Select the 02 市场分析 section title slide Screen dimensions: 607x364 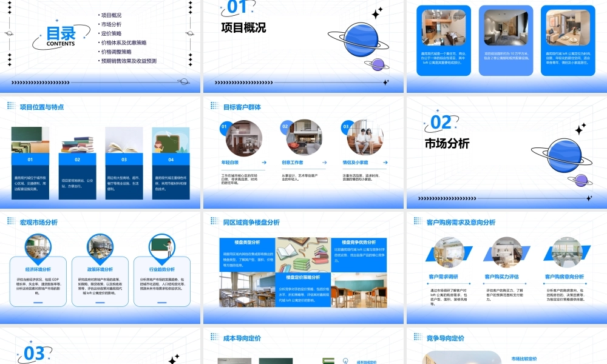pyautogui.click(x=507, y=152)
